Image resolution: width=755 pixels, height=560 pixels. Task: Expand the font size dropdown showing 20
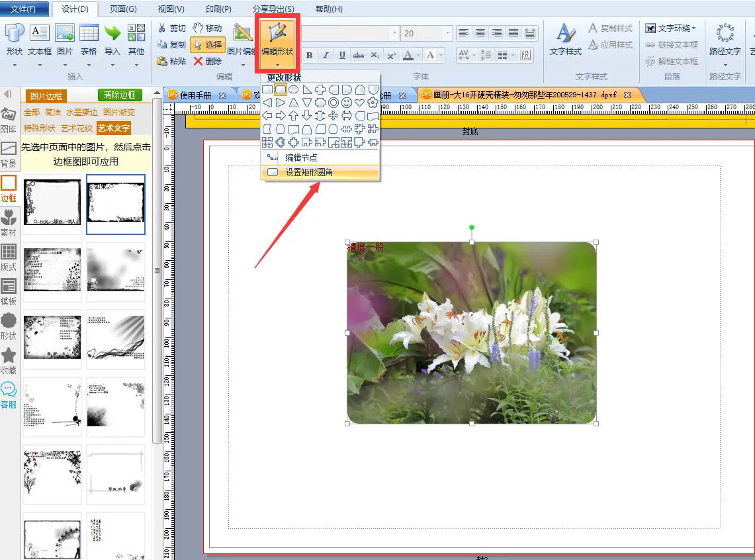(448, 33)
